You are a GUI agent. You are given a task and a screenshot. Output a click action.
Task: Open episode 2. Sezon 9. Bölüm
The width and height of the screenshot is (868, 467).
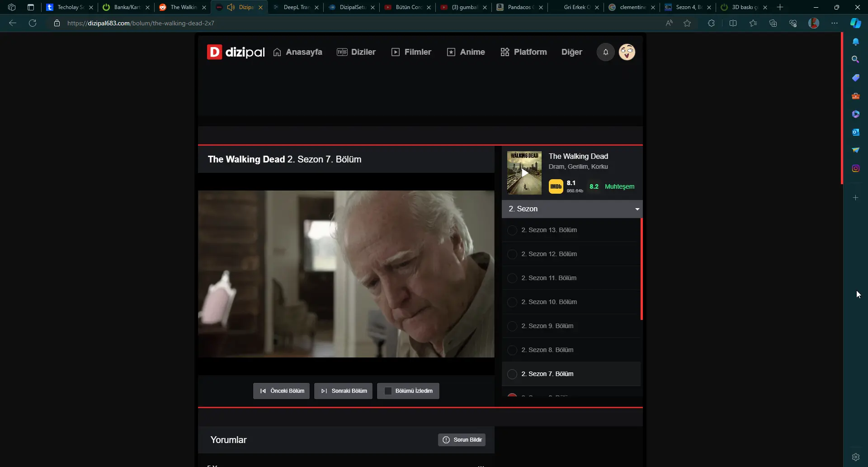[547, 326]
